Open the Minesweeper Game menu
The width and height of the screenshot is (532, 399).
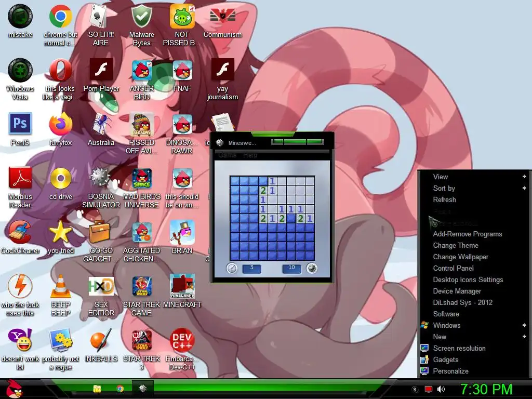227,155
